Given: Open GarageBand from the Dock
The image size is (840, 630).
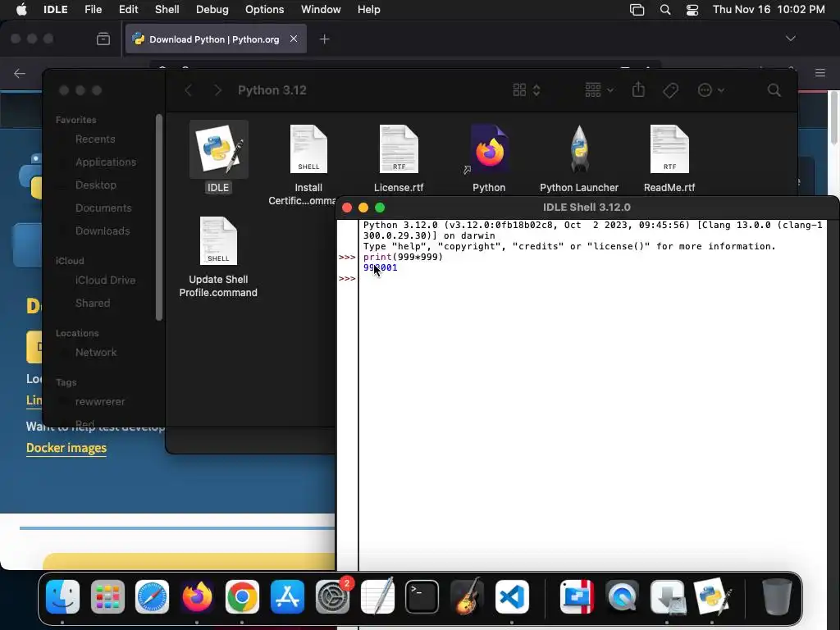Looking at the screenshot, I should pyautogui.click(x=467, y=597).
